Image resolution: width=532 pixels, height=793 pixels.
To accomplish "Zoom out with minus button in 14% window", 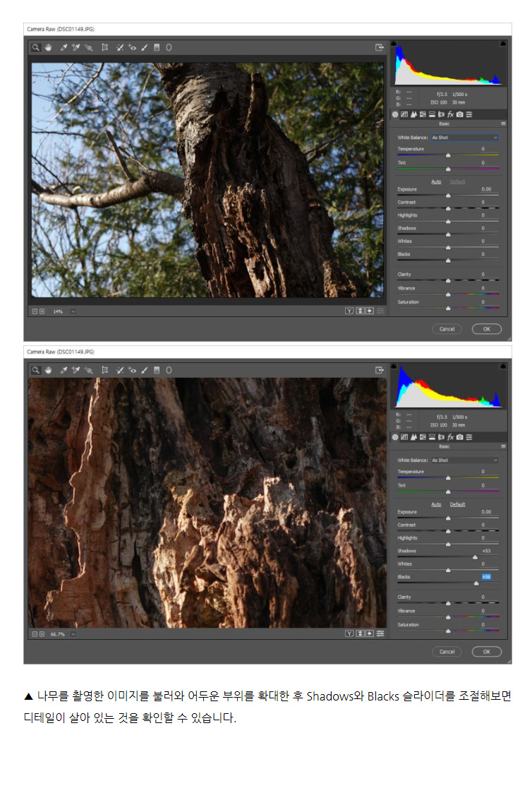I will pos(35,311).
